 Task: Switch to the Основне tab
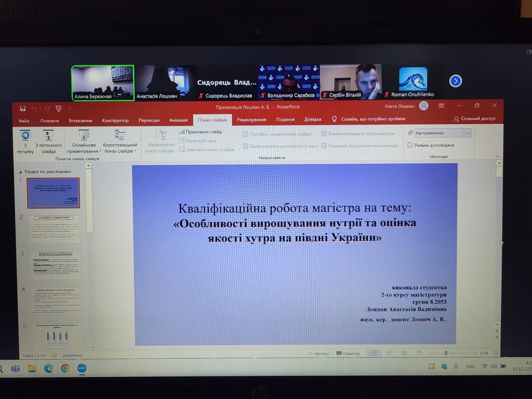(49, 121)
